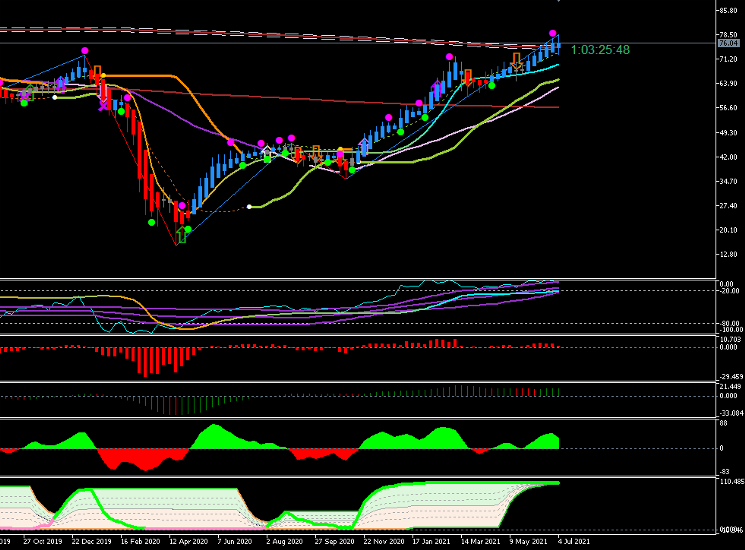745x550 pixels.
Task: Click the magenta dot above the December 2019 peak
Action: click(85, 49)
